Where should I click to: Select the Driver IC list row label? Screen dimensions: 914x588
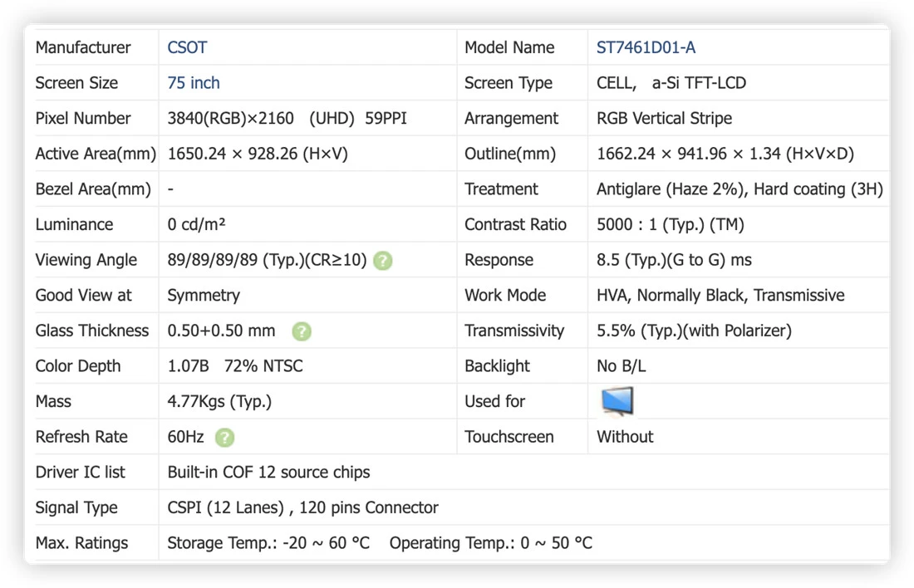80,472
